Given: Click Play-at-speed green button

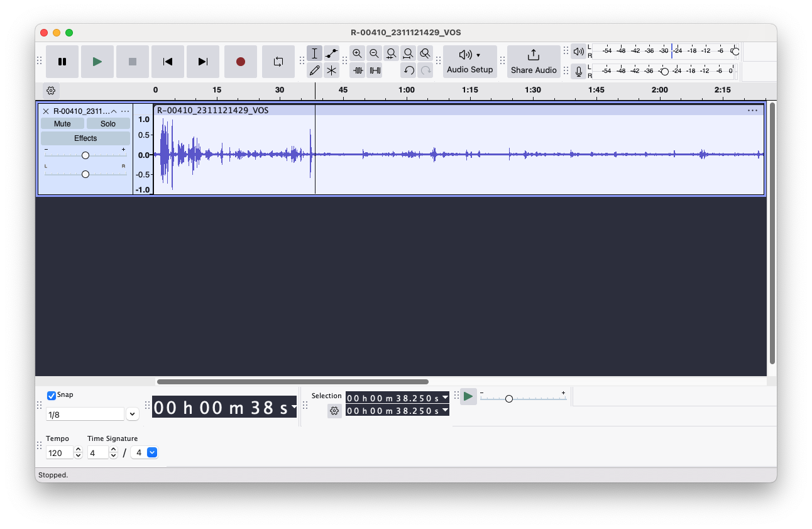Looking at the screenshot, I should click(x=468, y=396).
